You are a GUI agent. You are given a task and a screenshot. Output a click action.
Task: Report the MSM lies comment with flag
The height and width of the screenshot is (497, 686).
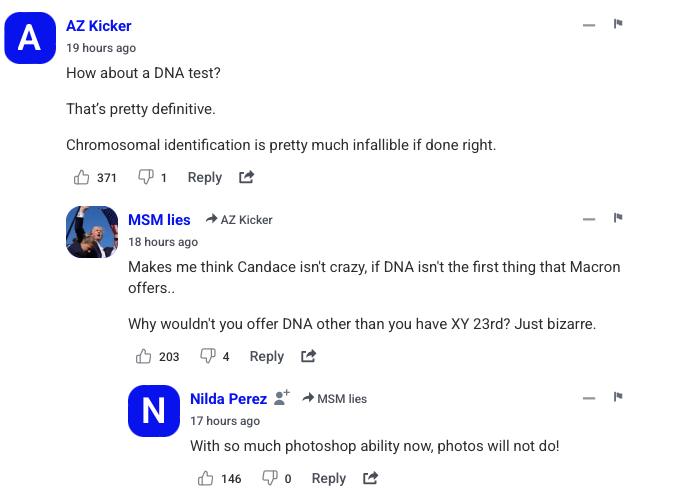click(618, 218)
